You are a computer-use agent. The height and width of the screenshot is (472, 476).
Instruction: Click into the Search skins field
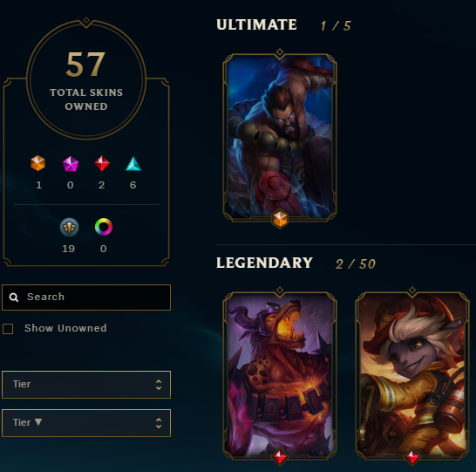86,298
